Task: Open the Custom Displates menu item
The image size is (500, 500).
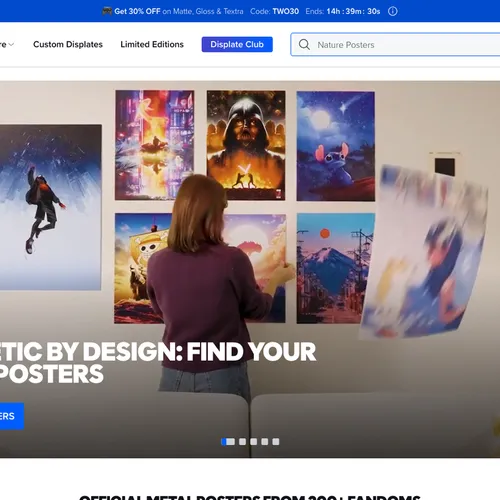Action: click(x=68, y=44)
